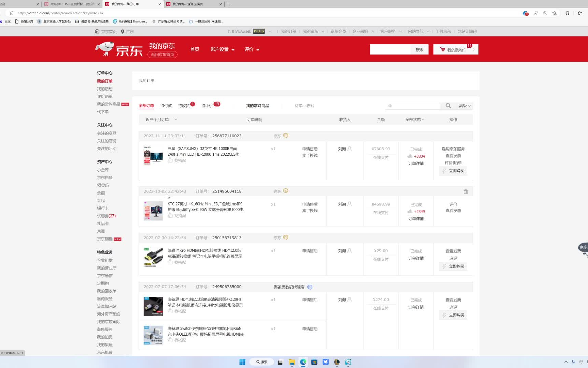Screen dimensions: 588x368
Task: Switch to the 待付款 tab
Action: (166, 106)
